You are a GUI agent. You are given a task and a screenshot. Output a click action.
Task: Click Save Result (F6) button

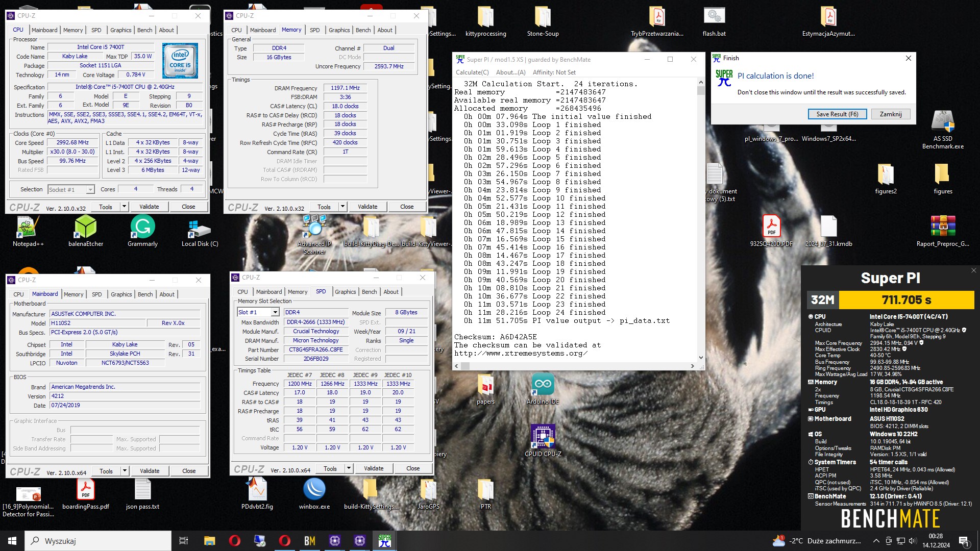tap(837, 114)
